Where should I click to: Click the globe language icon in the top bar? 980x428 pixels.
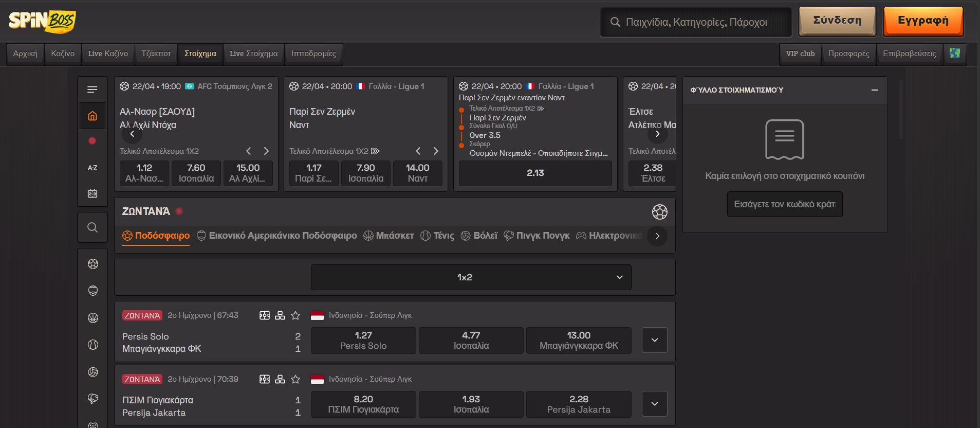pos(955,53)
